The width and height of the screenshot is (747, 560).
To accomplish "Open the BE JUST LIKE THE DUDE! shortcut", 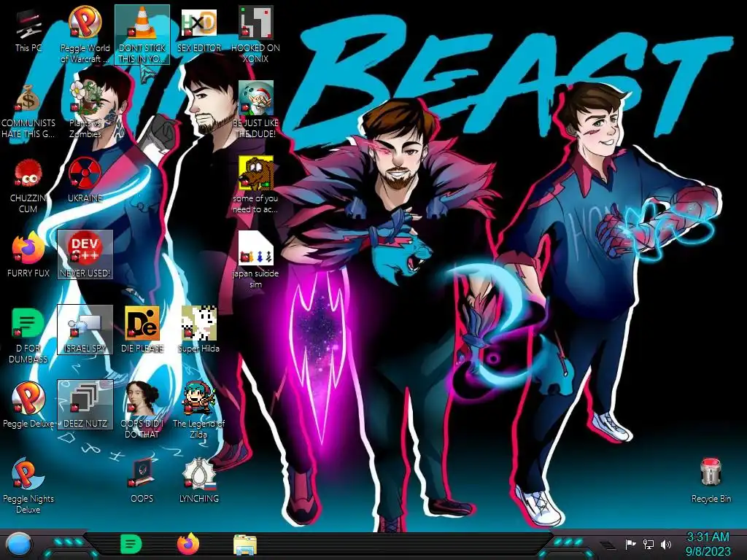I will click(255, 109).
